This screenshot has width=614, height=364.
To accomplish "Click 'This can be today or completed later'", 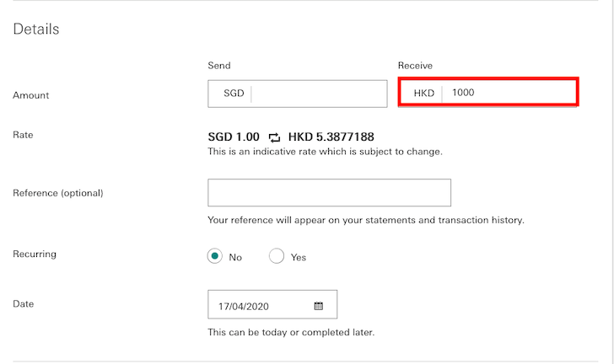I will (291, 332).
